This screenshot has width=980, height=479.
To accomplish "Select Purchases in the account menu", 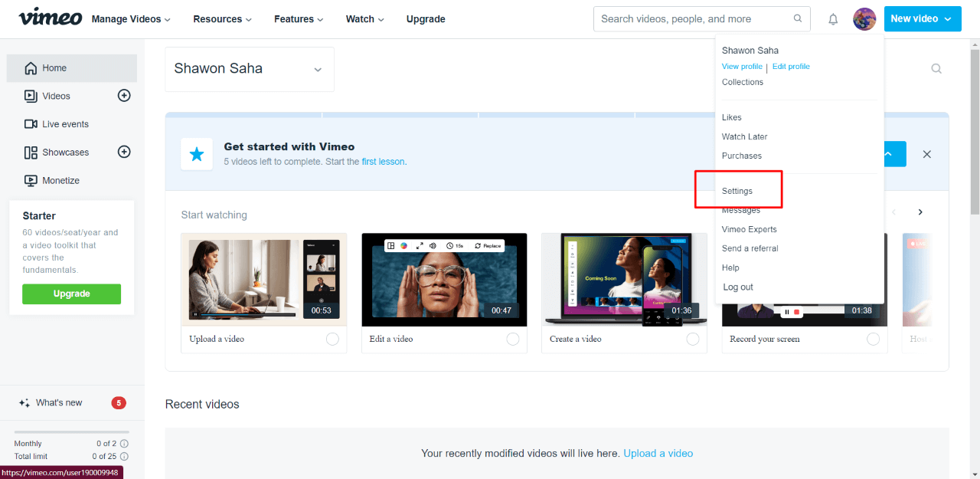I will point(742,156).
